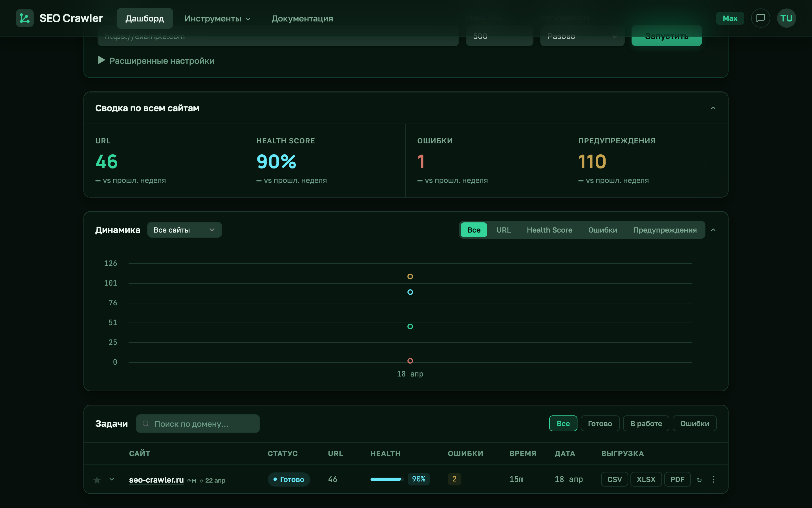Click the Готово status pill of seo-crawler.ru
This screenshot has height=508, width=812.
[288, 479]
